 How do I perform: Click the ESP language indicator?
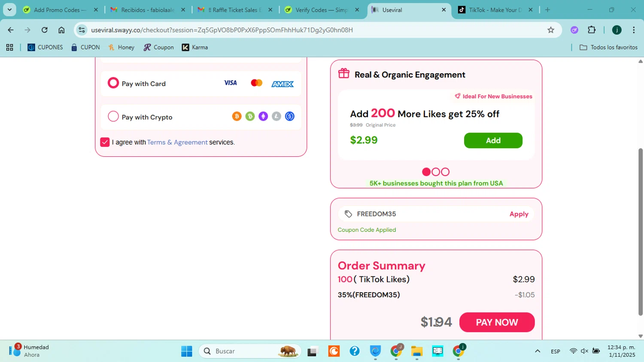pos(555,351)
